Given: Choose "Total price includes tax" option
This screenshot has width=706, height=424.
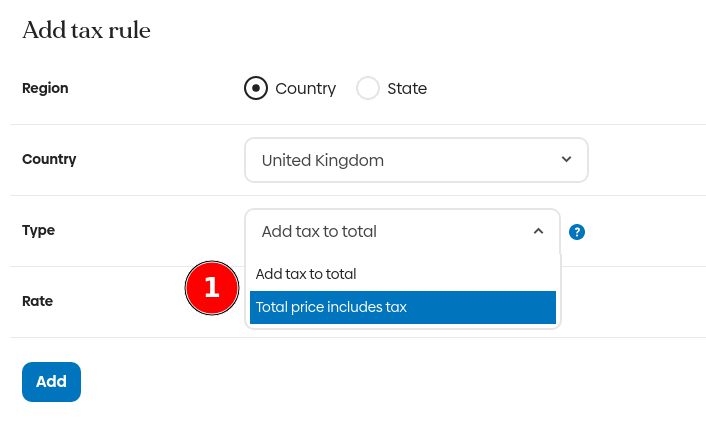Looking at the screenshot, I should click(331, 307).
